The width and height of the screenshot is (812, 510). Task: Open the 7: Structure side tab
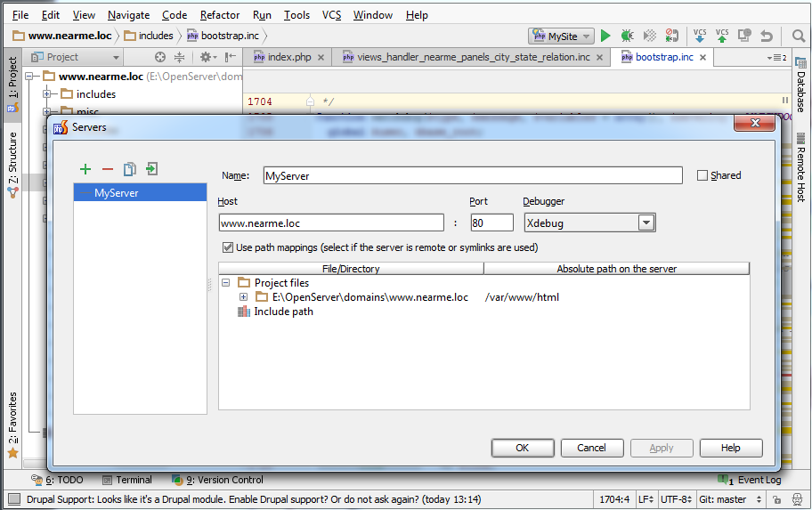(x=12, y=165)
